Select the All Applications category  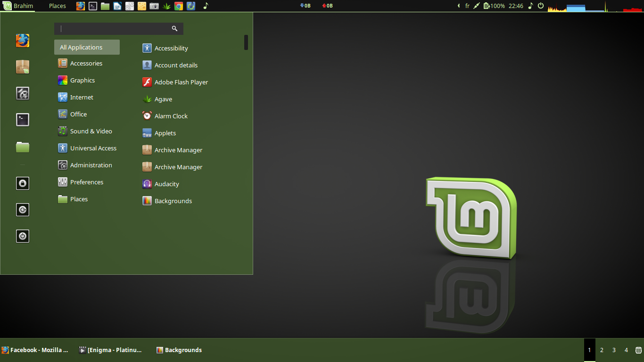pos(87,47)
